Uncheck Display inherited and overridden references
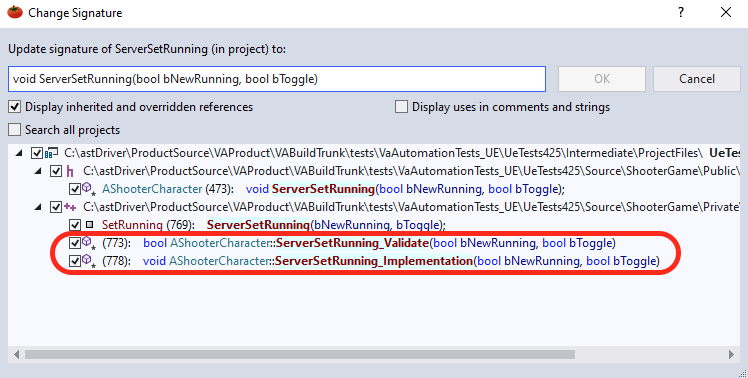The width and height of the screenshot is (748, 378). [x=15, y=107]
